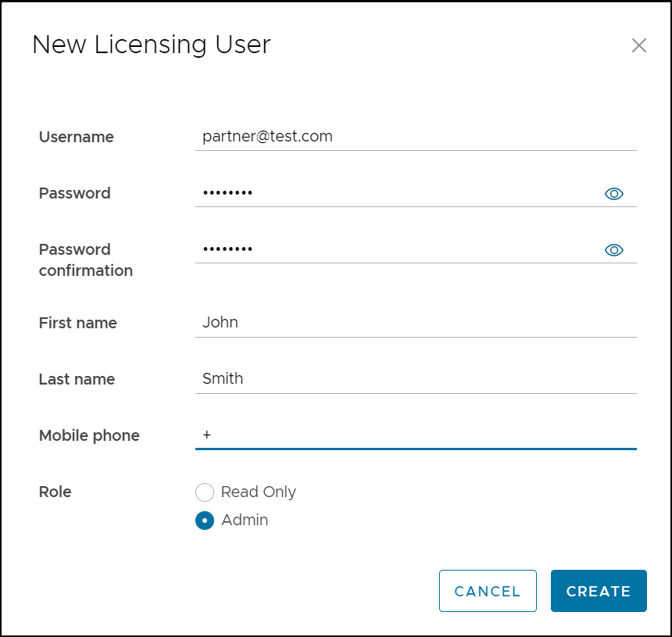Click the Username label text
The width and height of the screenshot is (672, 637).
tap(77, 137)
